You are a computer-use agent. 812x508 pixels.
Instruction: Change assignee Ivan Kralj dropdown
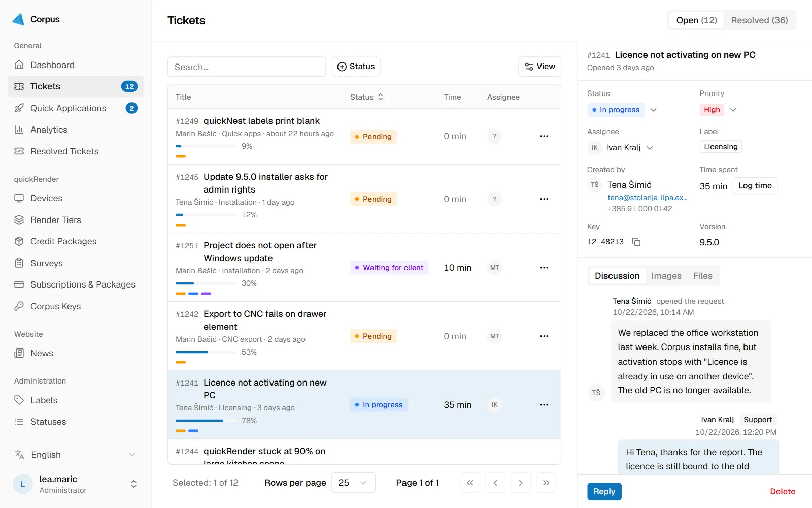coord(621,148)
